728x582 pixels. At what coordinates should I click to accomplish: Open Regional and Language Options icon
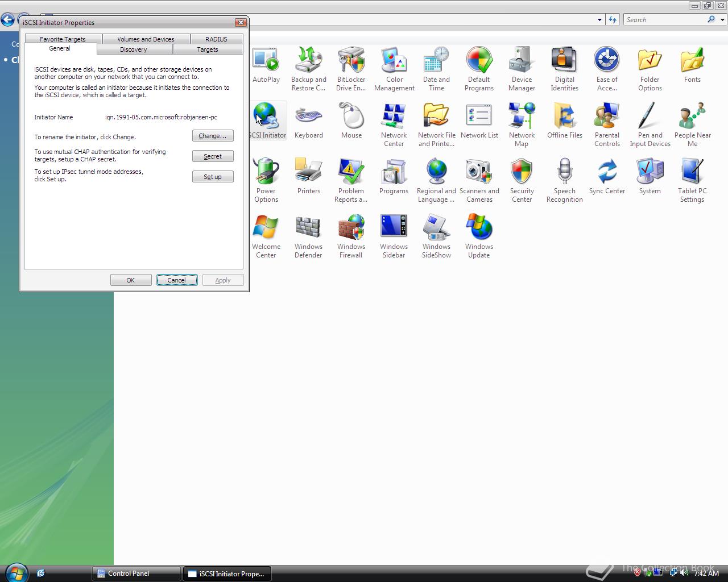437,181
